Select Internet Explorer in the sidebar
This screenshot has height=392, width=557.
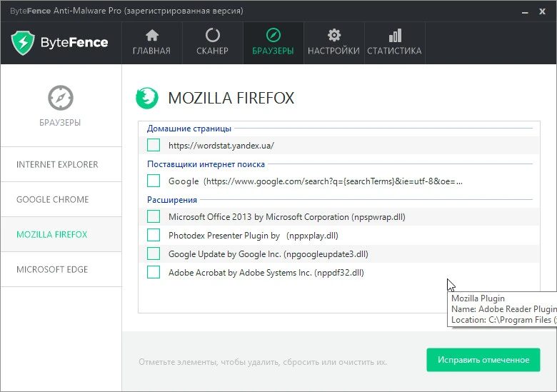click(61, 164)
